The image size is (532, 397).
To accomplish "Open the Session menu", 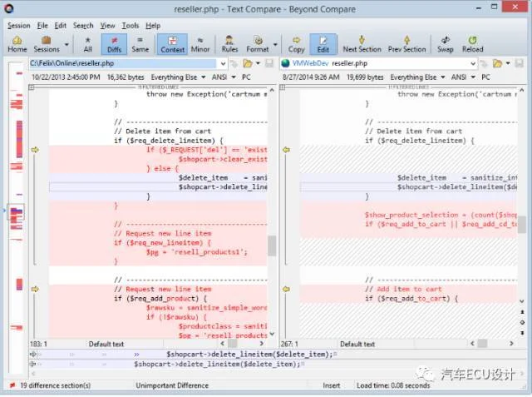I will coord(18,26).
